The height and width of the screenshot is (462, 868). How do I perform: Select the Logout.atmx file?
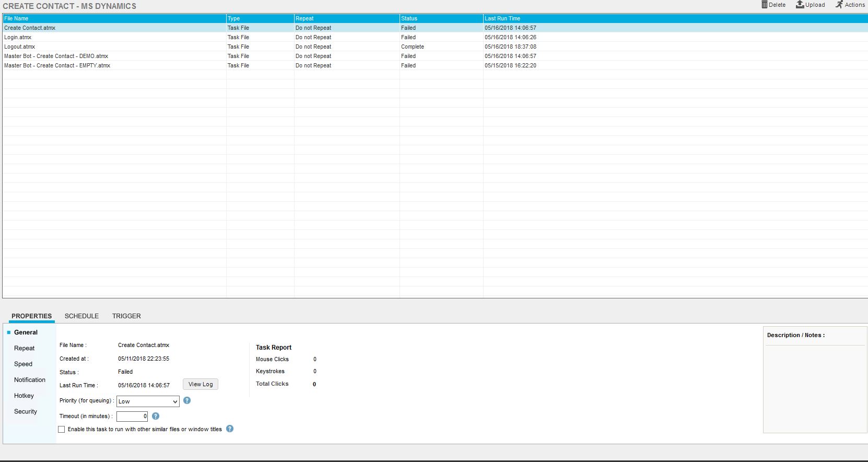pos(19,47)
